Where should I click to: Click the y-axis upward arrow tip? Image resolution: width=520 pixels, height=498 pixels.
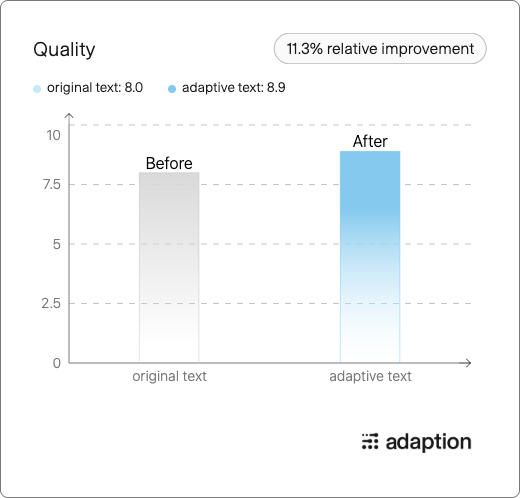tap(69, 115)
